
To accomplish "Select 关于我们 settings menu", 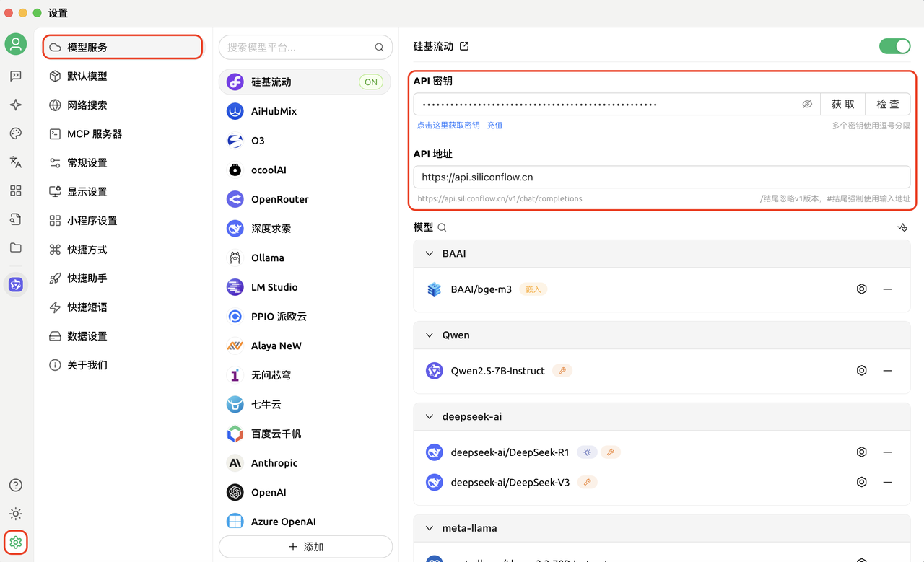I will click(x=122, y=364).
